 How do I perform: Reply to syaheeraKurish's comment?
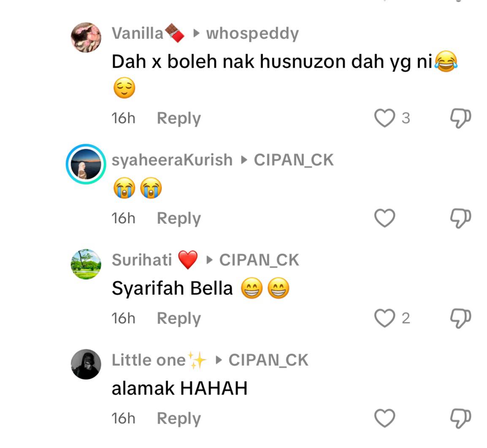coord(179,219)
